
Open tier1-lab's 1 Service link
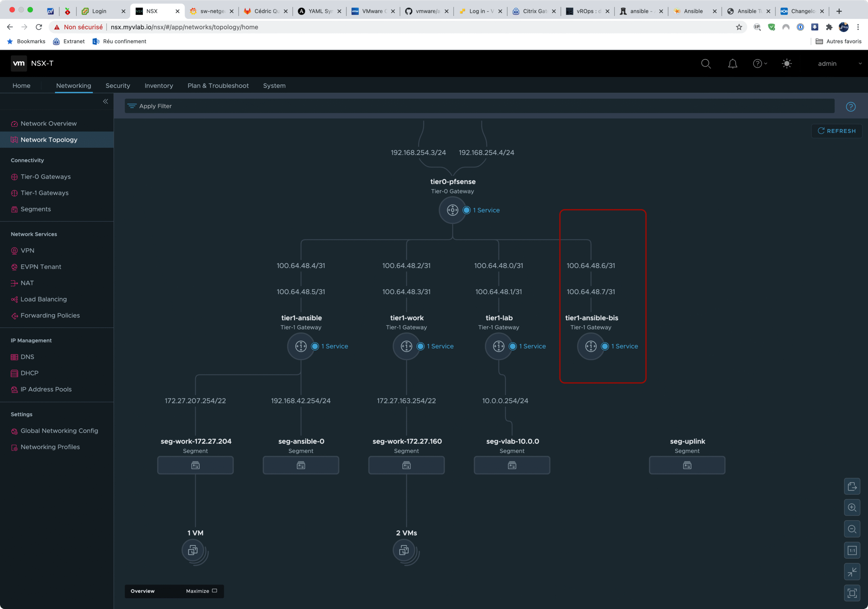pyautogui.click(x=532, y=346)
